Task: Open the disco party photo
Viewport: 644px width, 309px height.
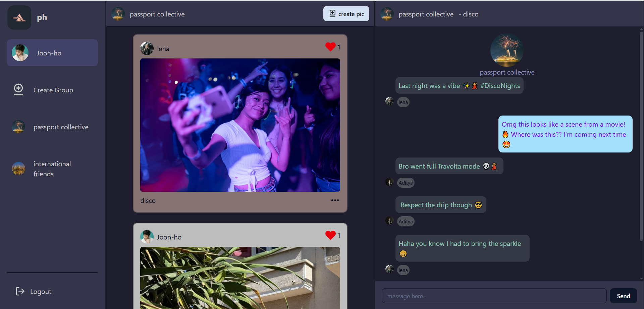Action: [240, 125]
